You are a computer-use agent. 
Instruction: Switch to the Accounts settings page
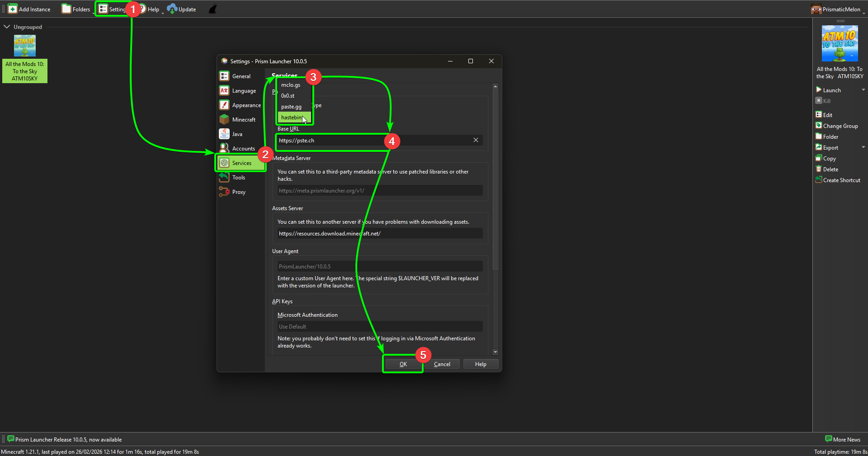[242, 148]
